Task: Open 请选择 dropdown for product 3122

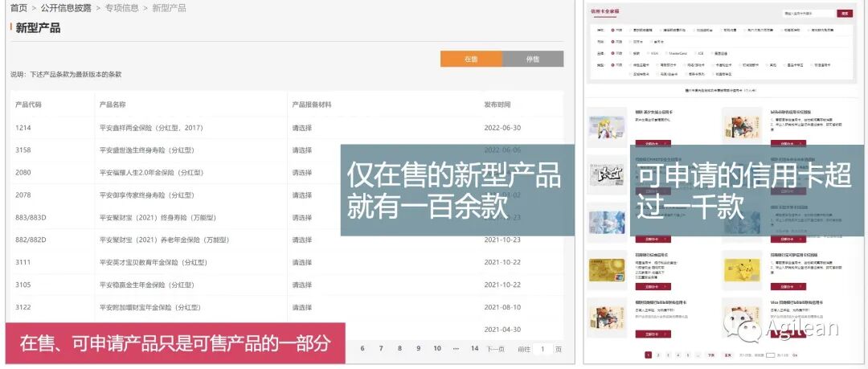Action: click(x=302, y=307)
